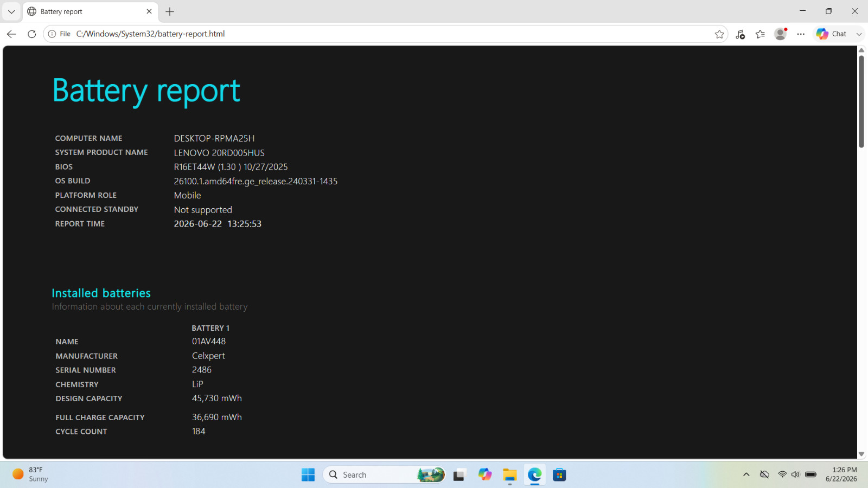868x488 pixels.
Task: Open the weather widget showing 83°F
Action: coord(31,474)
